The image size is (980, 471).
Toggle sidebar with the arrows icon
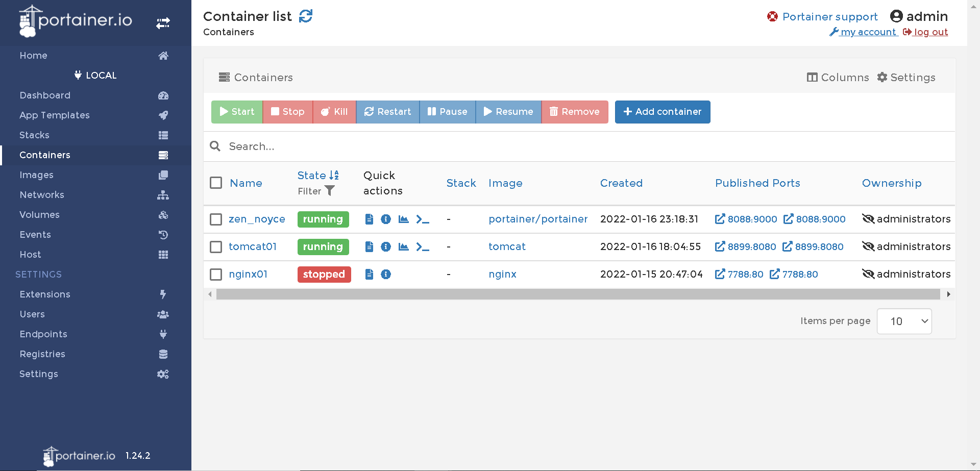point(163,23)
